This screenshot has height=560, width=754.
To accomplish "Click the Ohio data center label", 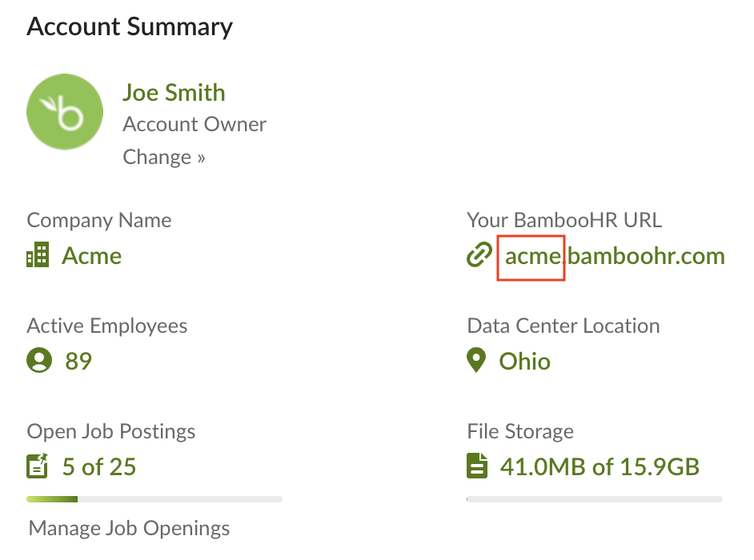I will coord(524,361).
